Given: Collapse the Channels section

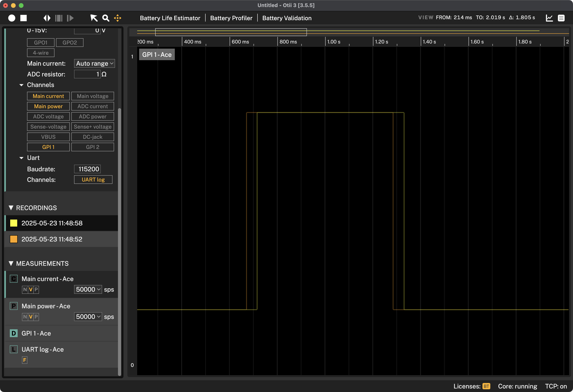Looking at the screenshot, I should point(21,85).
